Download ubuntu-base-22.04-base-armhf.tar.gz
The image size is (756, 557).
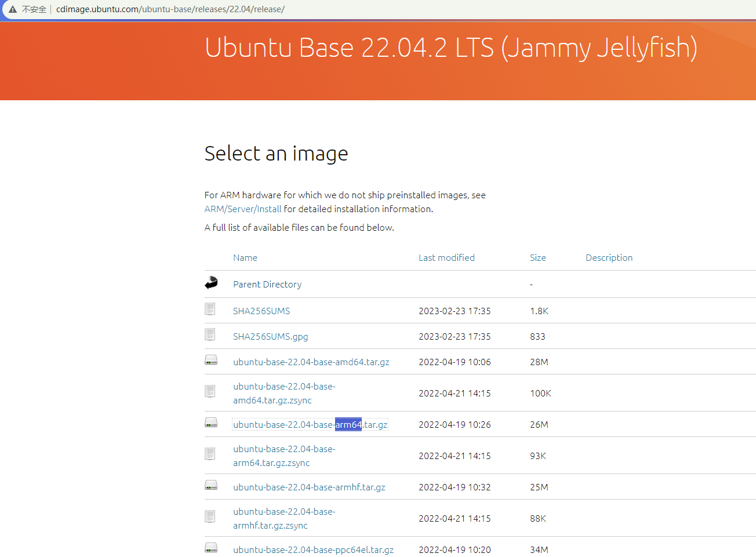[x=309, y=487]
